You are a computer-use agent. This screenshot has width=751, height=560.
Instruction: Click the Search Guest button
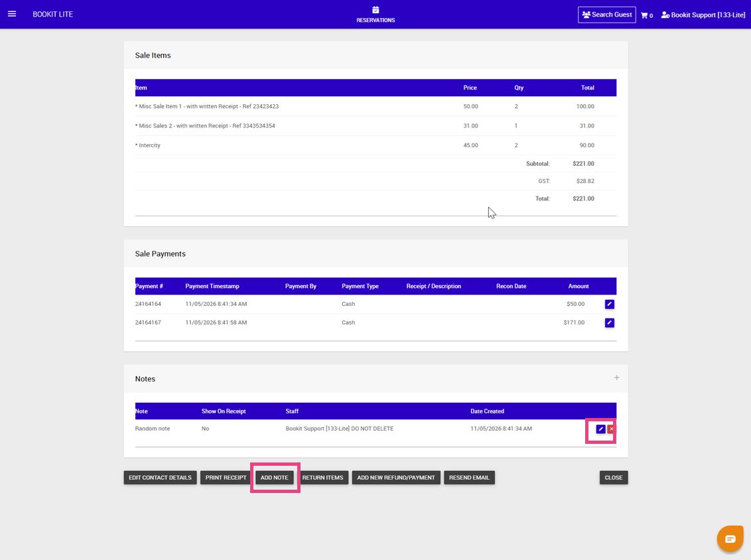pos(607,15)
